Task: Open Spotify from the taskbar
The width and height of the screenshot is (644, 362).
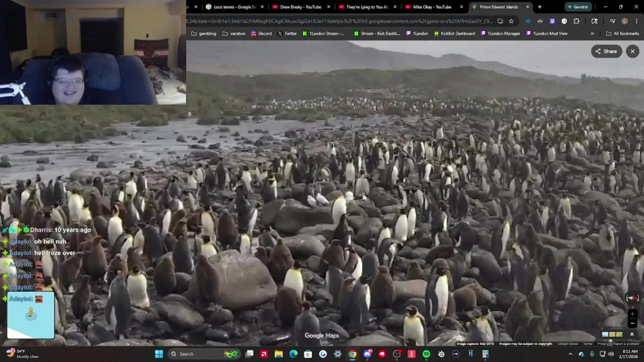Action: coord(426,354)
